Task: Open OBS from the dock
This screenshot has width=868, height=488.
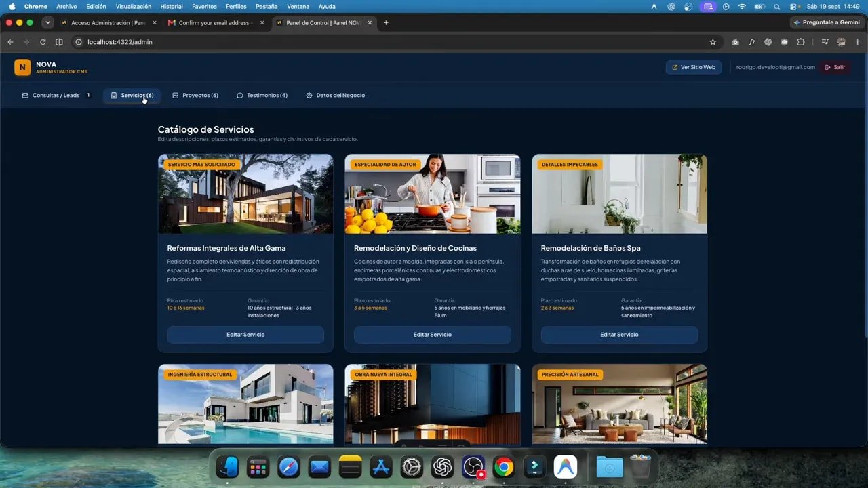Action: click(x=473, y=466)
